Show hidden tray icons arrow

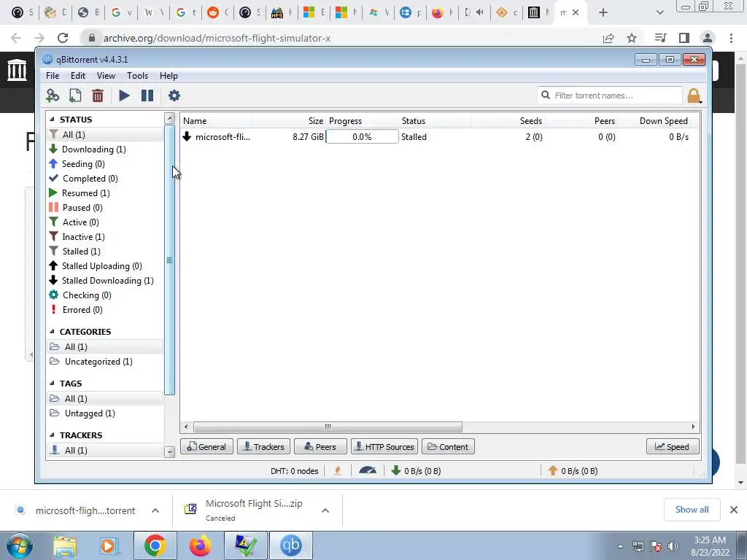pos(620,546)
